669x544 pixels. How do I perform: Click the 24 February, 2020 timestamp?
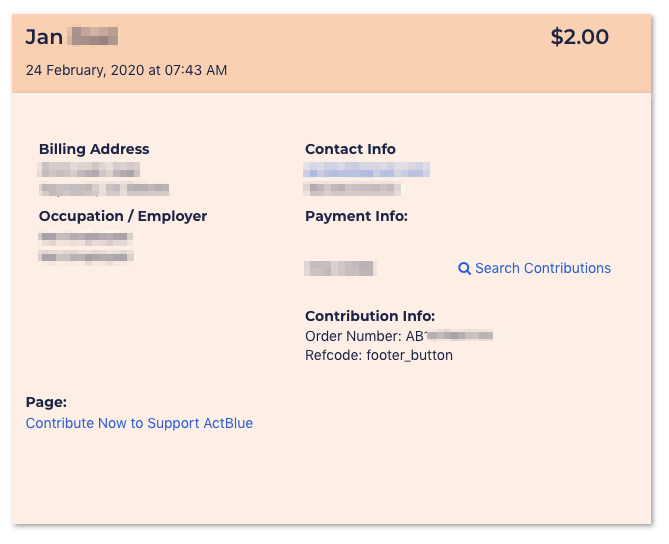coord(126,70)
